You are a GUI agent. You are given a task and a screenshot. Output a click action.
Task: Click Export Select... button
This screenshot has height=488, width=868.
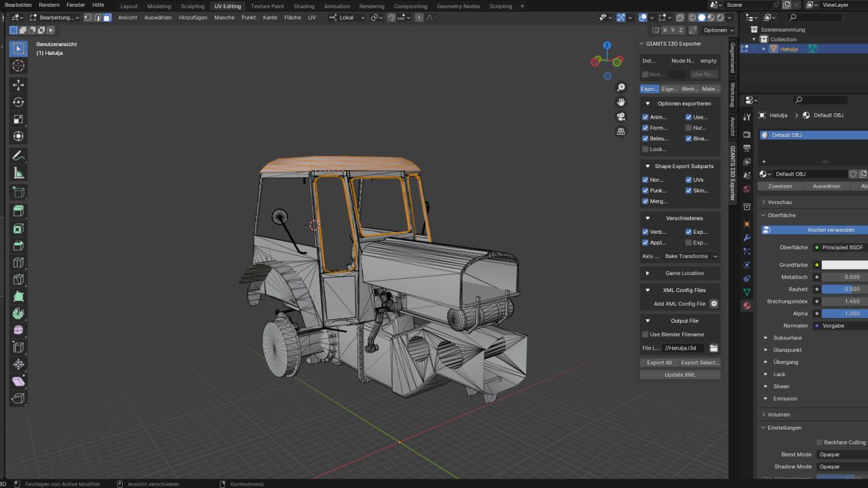point(700,363)
